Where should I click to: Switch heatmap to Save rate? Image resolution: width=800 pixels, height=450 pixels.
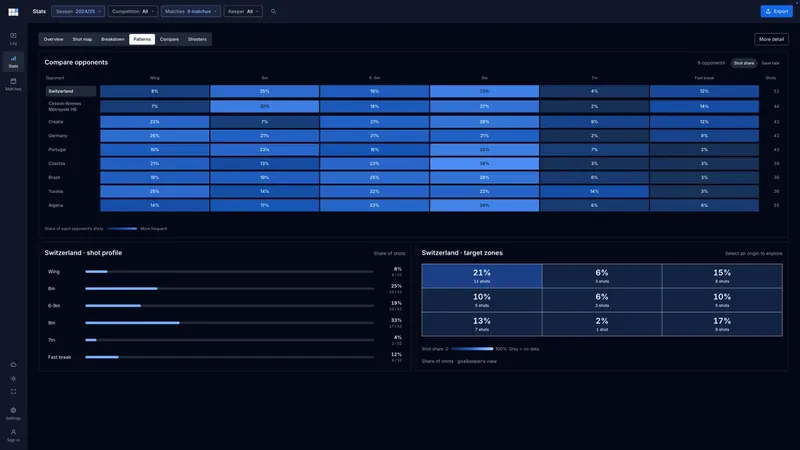[770, 63]
